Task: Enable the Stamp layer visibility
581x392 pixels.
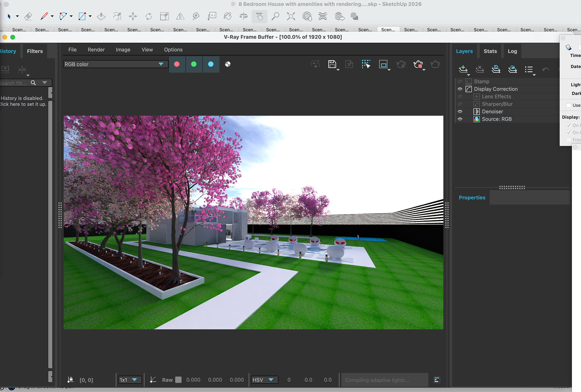Action: pos(460,81)
